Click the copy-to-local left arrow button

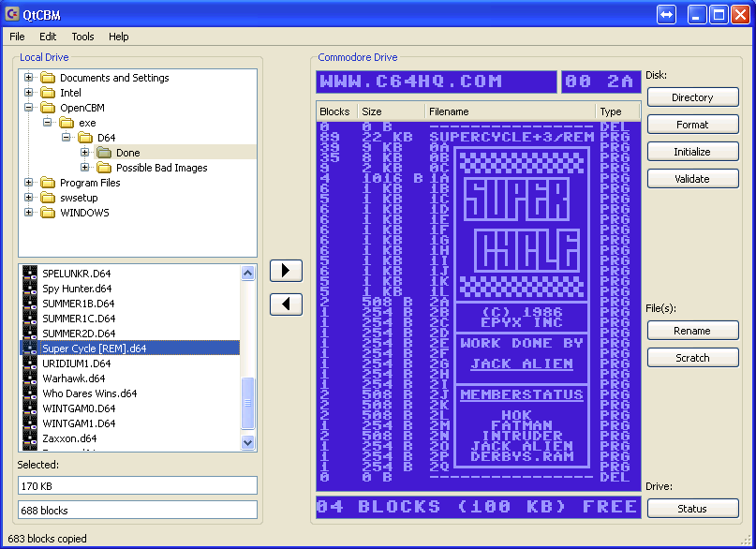[286, 304]
